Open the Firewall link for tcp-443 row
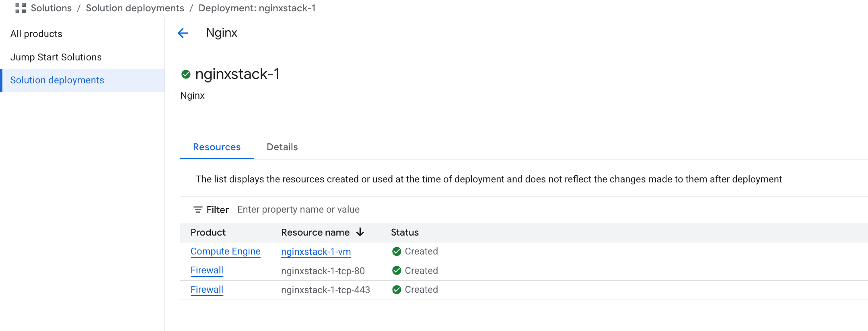Screen dimensions: 868x331 [207, 290]
